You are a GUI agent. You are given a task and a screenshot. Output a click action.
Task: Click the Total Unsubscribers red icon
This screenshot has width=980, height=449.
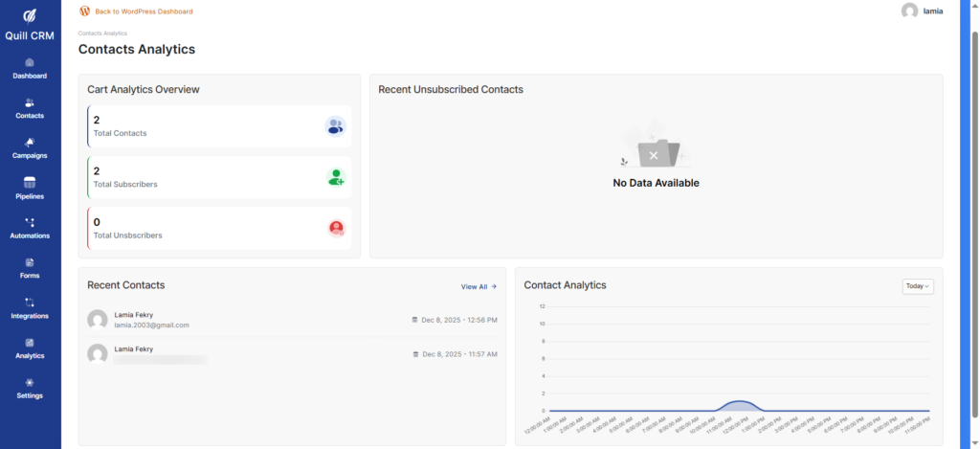(x=335, y=228)
